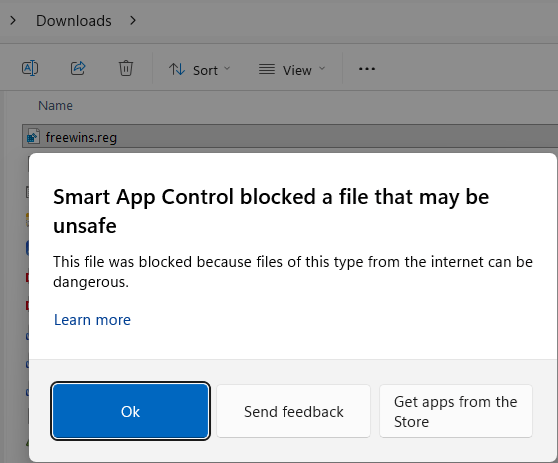
Task: Click the Name column header
Action: coord(56,106)
